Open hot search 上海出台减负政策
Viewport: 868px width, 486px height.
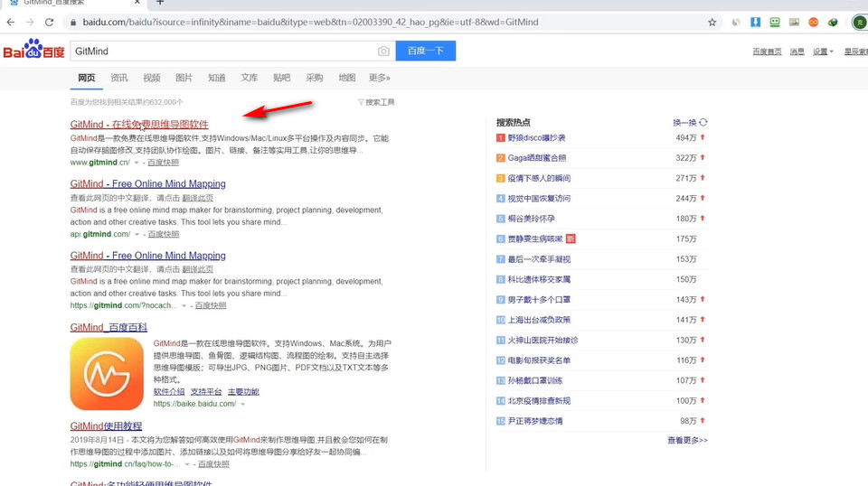[x=539, y=320]
